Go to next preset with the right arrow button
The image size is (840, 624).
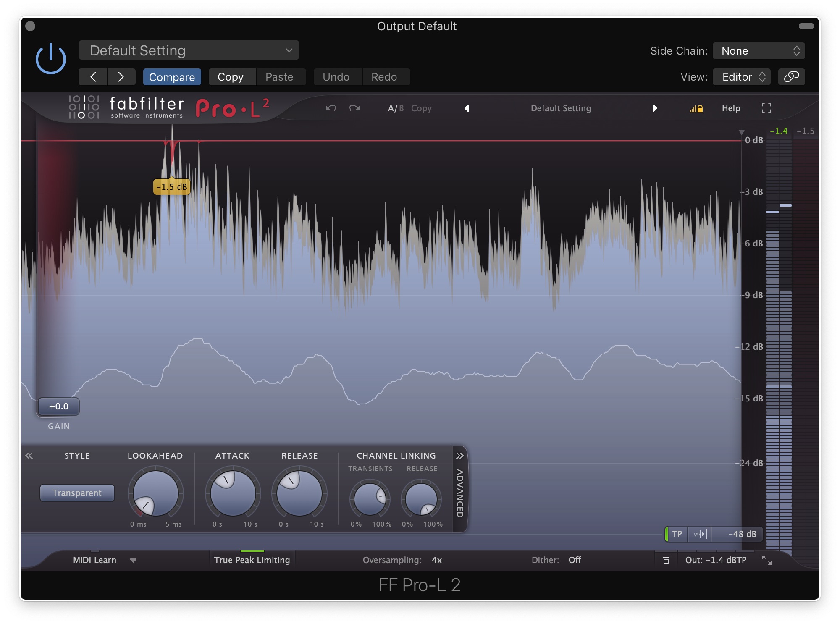click(x=121, y=77)
